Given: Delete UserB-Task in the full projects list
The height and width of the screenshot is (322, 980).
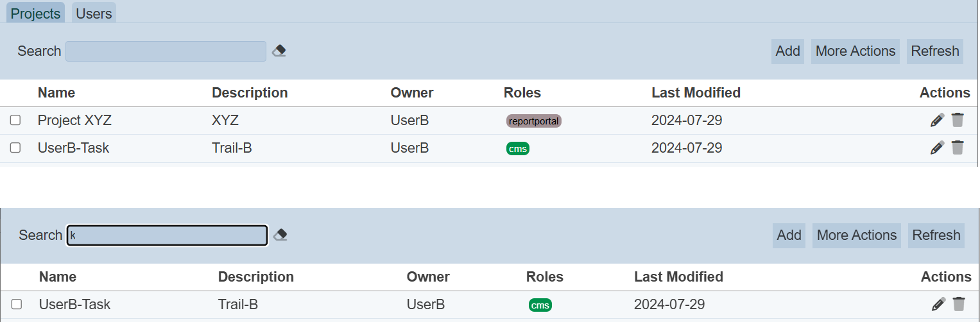Looking at the screenshot, I should click(x=958, y=148).
